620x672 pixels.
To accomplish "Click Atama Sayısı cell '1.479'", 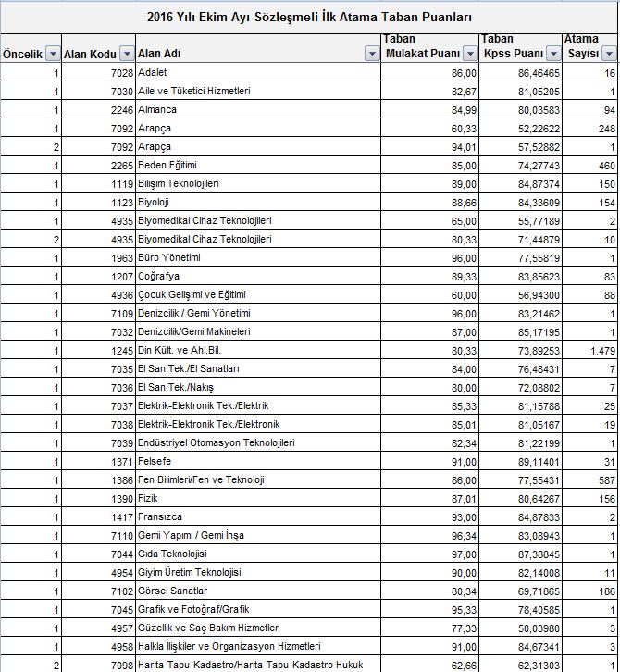I will (x=590, y=350).
